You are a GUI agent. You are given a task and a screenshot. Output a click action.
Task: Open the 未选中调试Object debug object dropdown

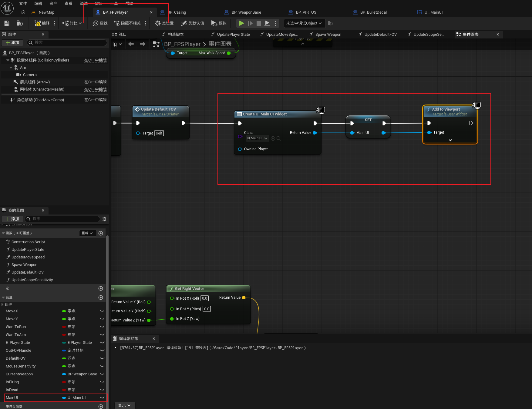[x=304, y=23]
